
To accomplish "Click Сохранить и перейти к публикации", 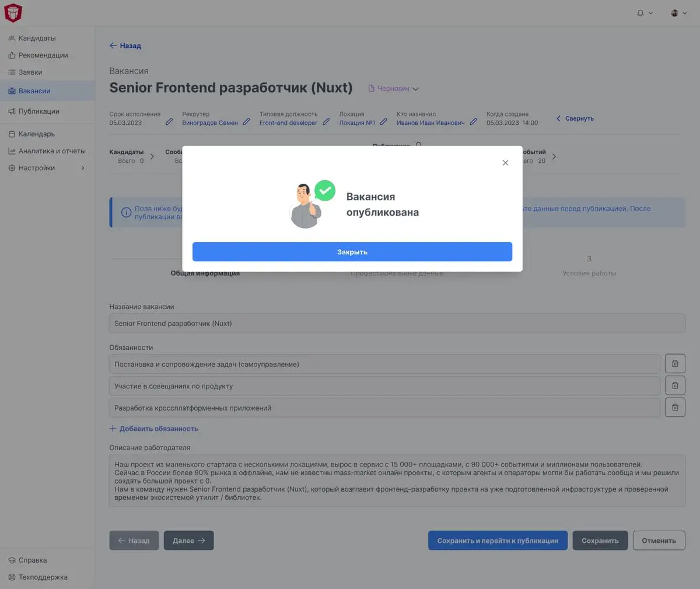I will coord(497,541).
